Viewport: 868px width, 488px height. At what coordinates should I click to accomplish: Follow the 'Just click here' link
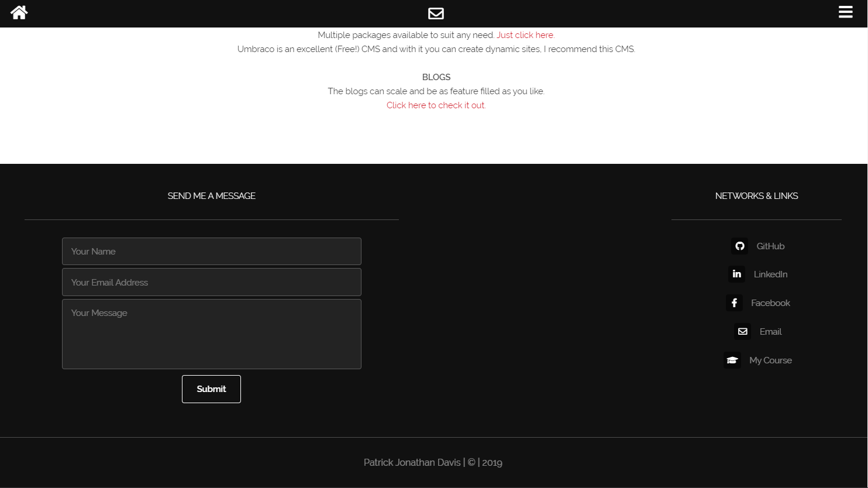tap(525, 35)
